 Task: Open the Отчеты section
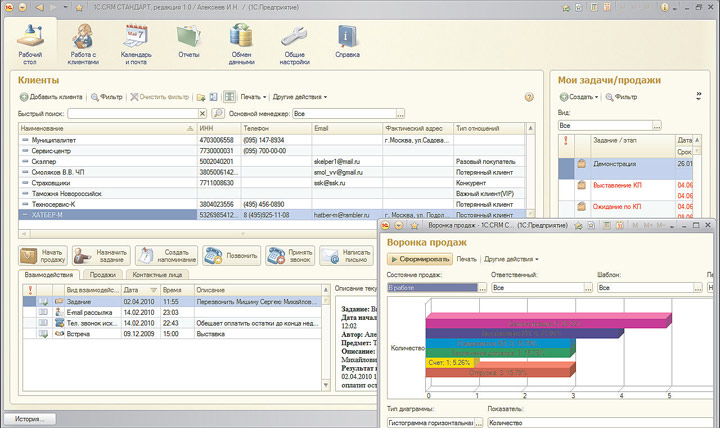pyautogui.click(x=189, y=41)
